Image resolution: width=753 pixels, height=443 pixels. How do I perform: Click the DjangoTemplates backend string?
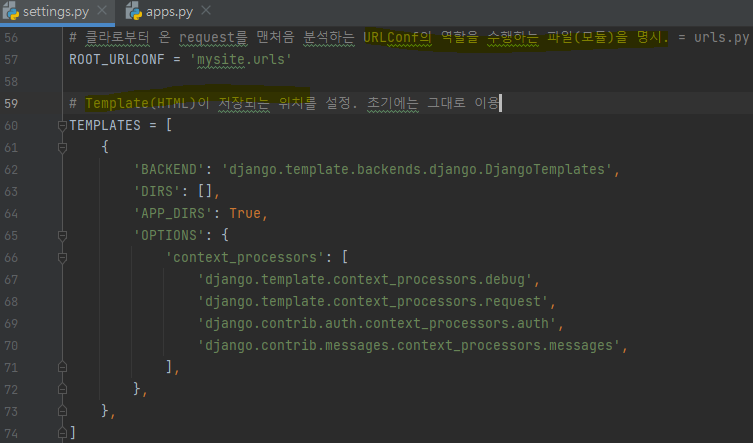click(417, 170)
